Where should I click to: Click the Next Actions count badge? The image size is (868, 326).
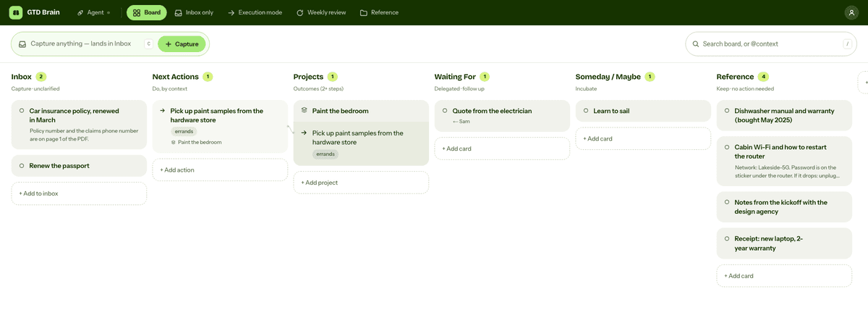[x=208, y=77]
